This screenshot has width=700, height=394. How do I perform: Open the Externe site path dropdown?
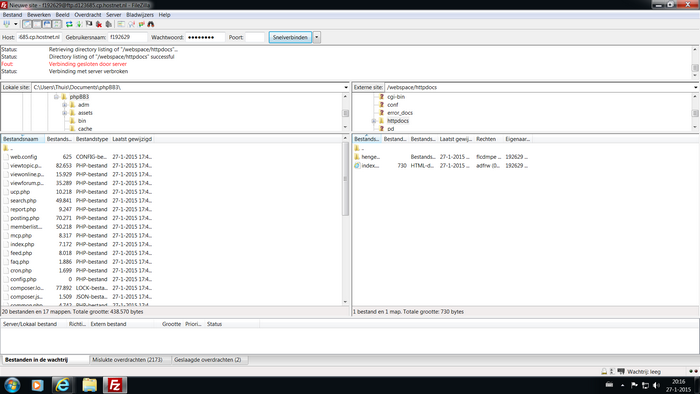(x=696, y=87)
